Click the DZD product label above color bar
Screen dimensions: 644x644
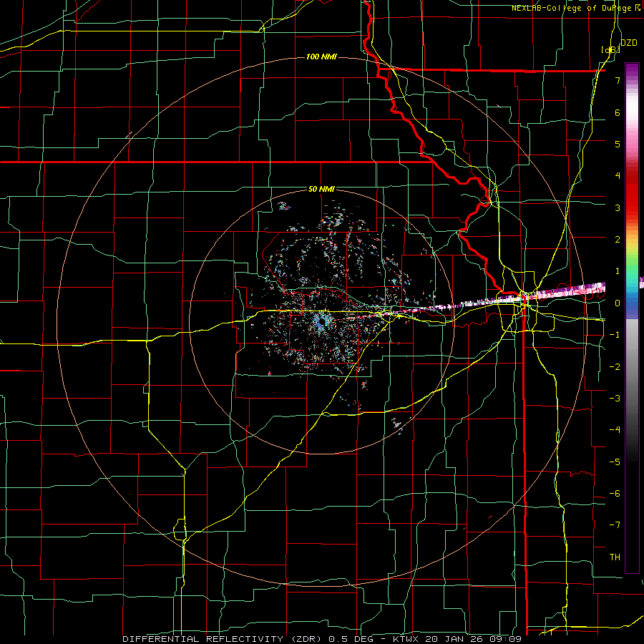coord(628,43)
